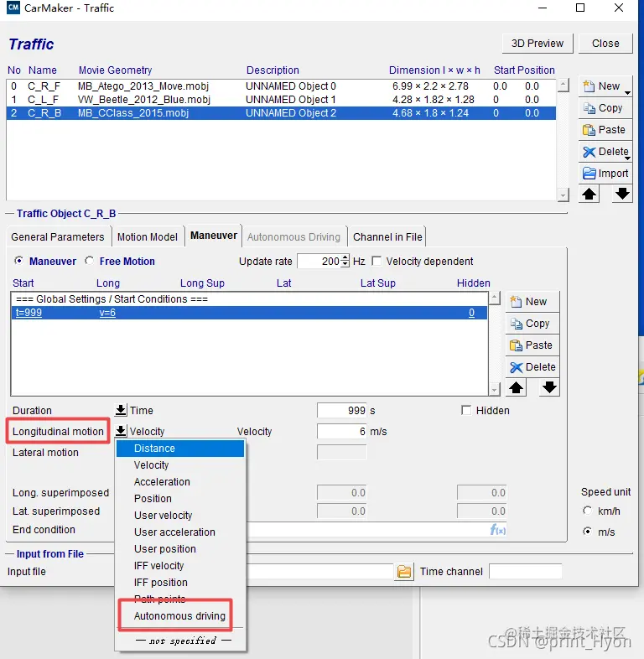The height and width of the screenshot is (659, 644).
Task: Open the New object dropdown arrow
Action: (627, 93)
